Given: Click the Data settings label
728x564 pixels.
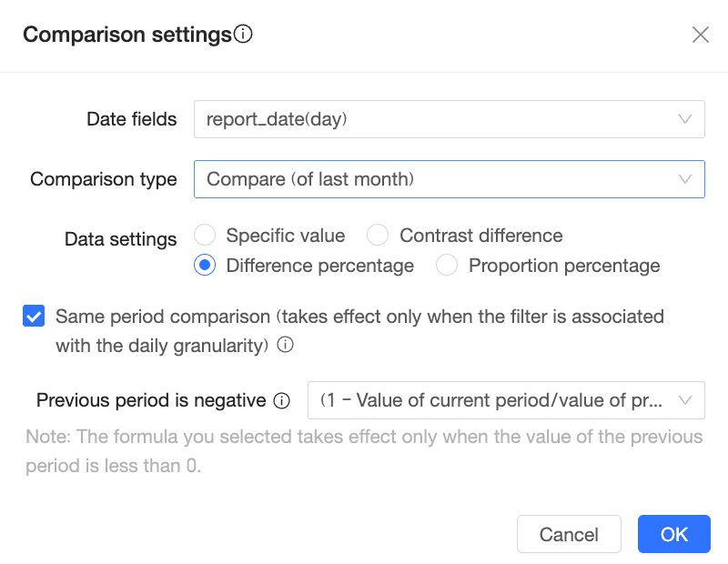Looking at the screenshot, I should tap(120, 239).
